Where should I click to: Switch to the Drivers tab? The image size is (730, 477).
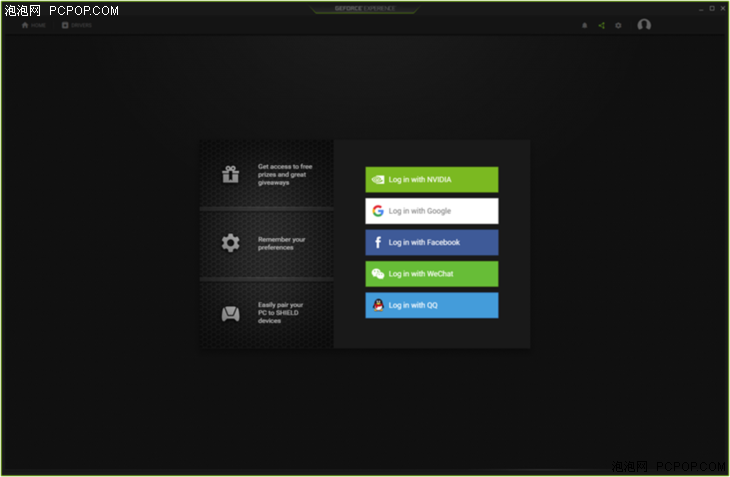(77, 25)
